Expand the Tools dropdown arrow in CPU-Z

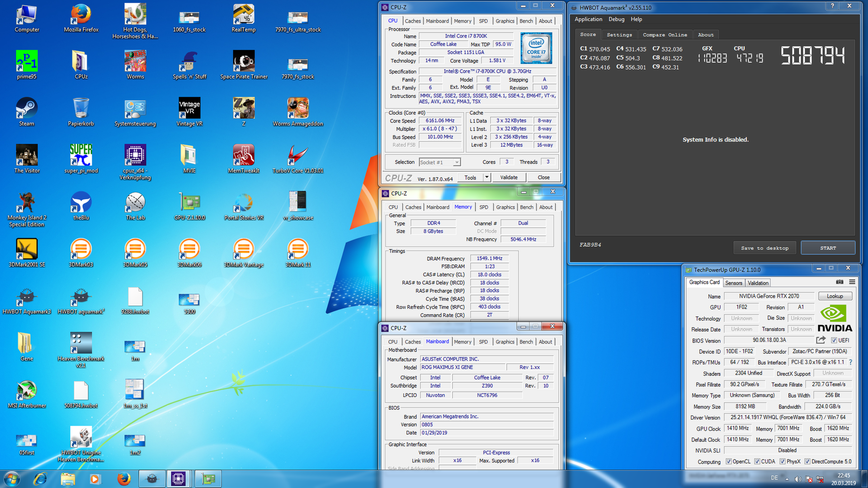[487, 177]
